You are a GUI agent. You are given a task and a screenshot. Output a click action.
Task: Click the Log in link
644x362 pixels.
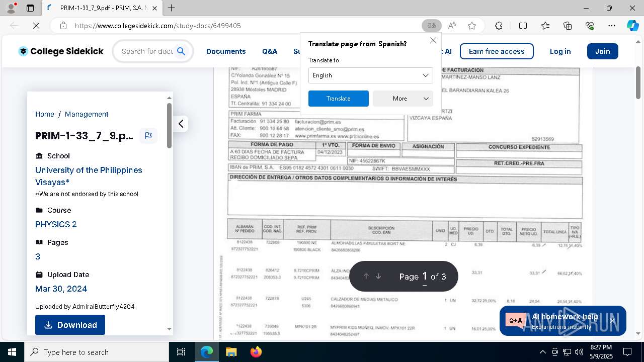[560, 51]
